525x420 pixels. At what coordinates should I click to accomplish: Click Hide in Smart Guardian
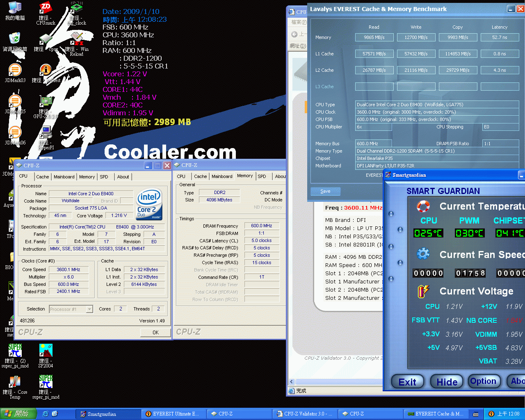point(447,382)
